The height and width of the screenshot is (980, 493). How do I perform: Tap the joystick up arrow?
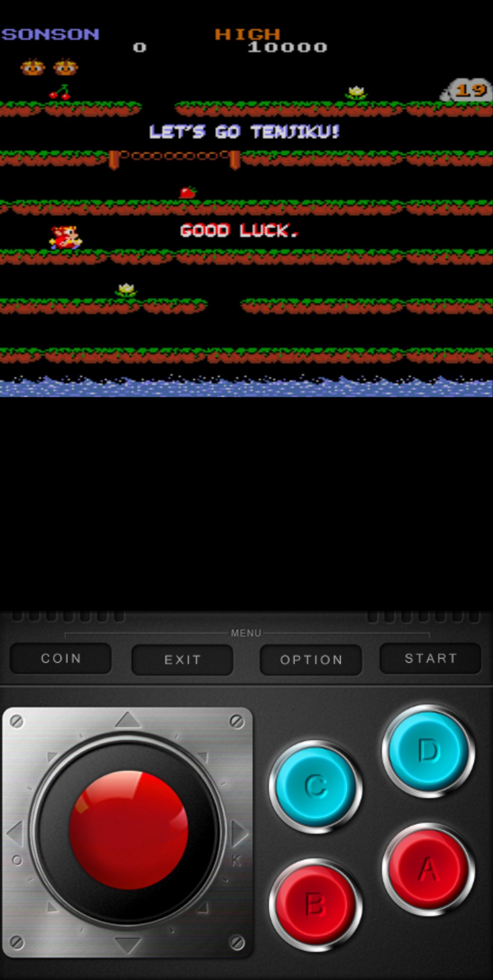click(x=128, y=720)
